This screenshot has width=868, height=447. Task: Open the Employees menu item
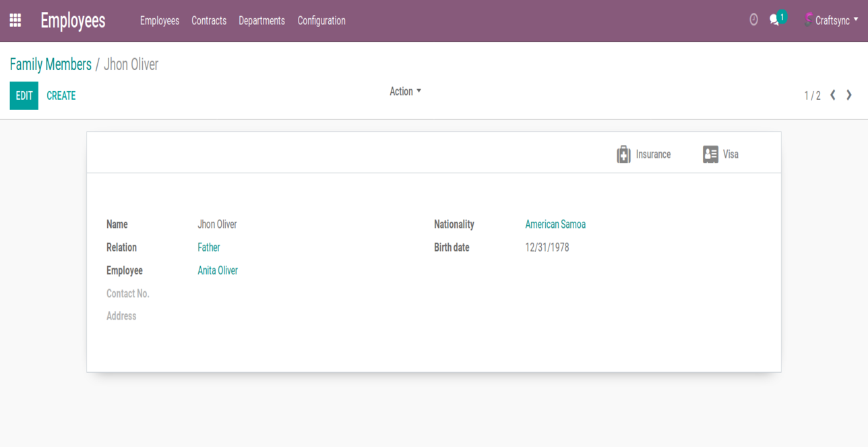[x=159, y=21]
